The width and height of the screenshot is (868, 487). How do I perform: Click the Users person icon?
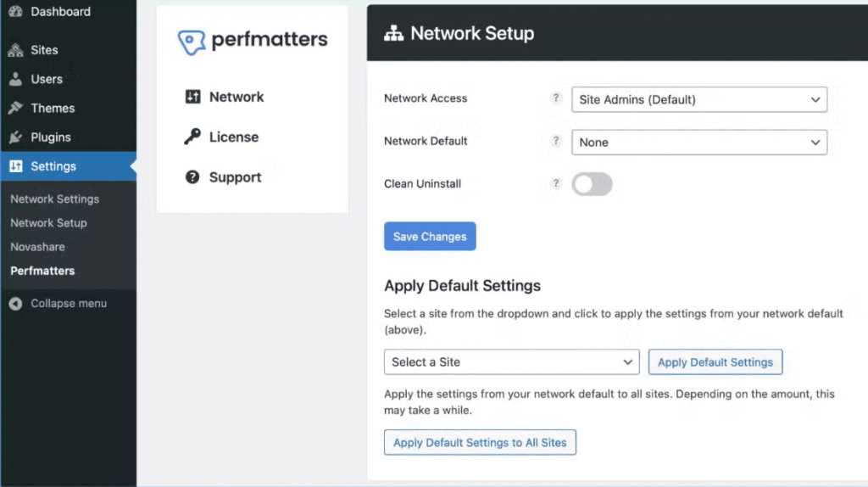pyautogui.click(x=15, y=79)
